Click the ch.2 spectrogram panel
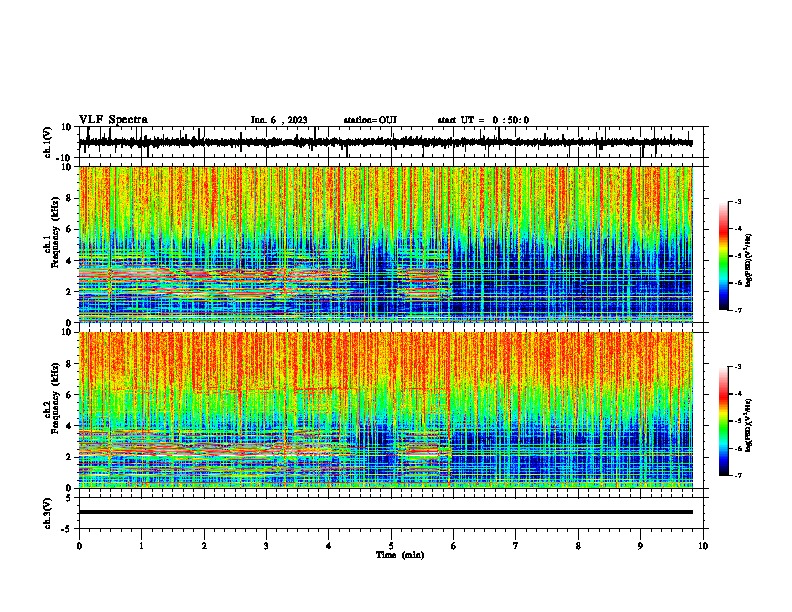Screen dimensions: 792x612 tap(385, 410)
